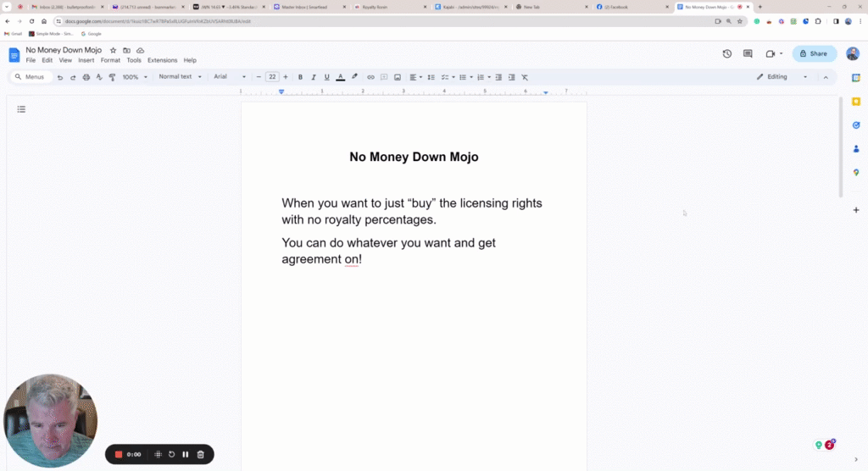Get add-ons with the plus icon
Viewport: 868px width, 471px height.
tap(856, 210)
